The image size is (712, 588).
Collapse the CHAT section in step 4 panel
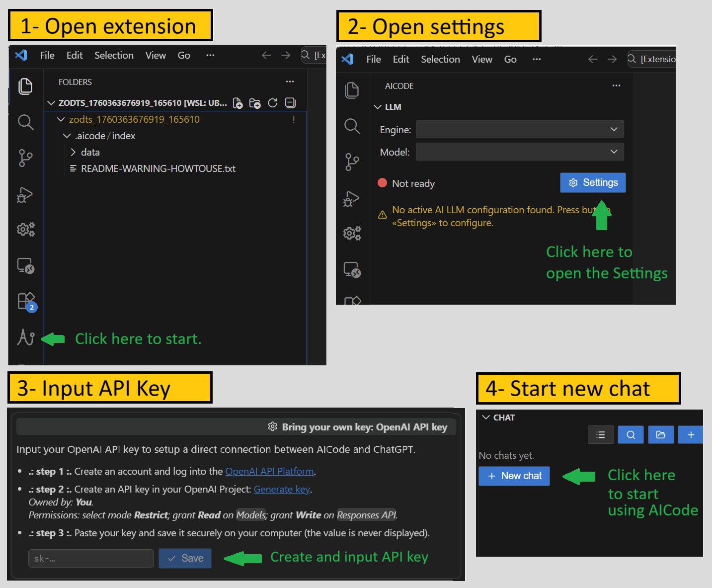486,418
